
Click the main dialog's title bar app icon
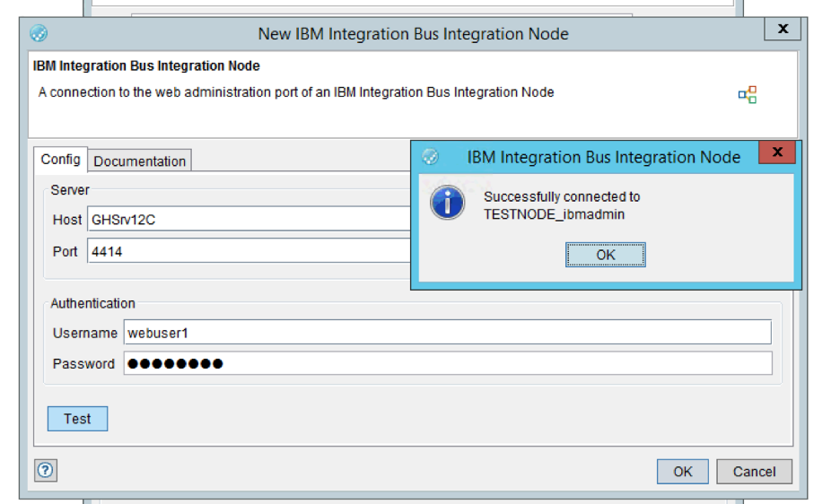[39, 34]
